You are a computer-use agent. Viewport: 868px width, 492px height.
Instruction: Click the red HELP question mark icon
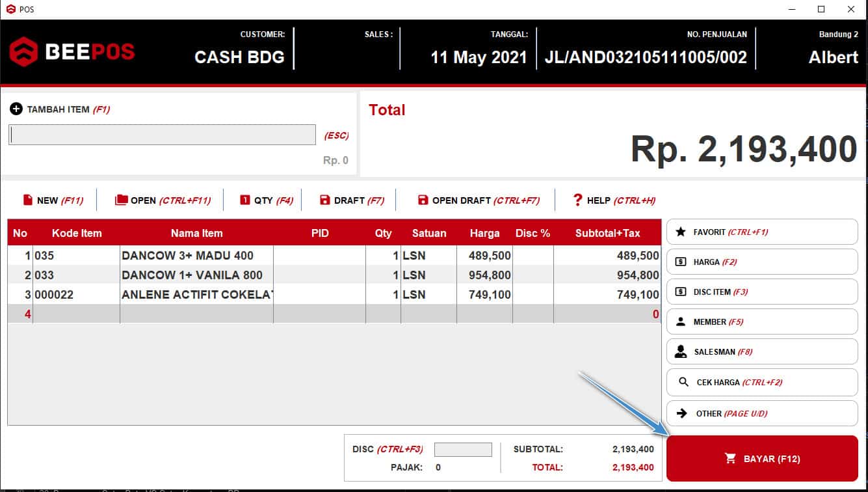[577, 200]
